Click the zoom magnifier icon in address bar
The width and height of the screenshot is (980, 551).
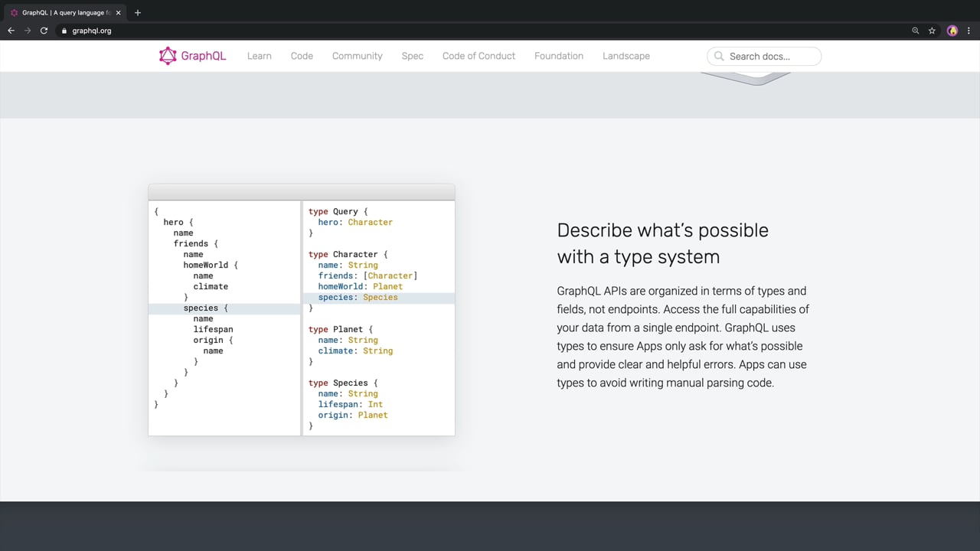click(915, 31)
